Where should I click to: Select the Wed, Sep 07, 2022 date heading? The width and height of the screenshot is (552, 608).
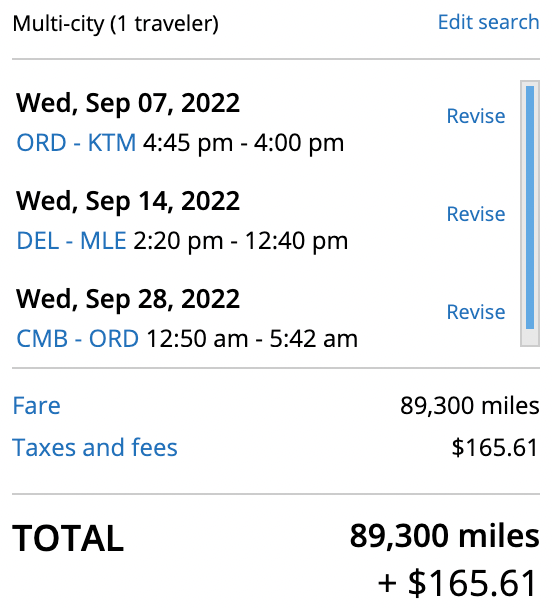click(x=128, y=103)
